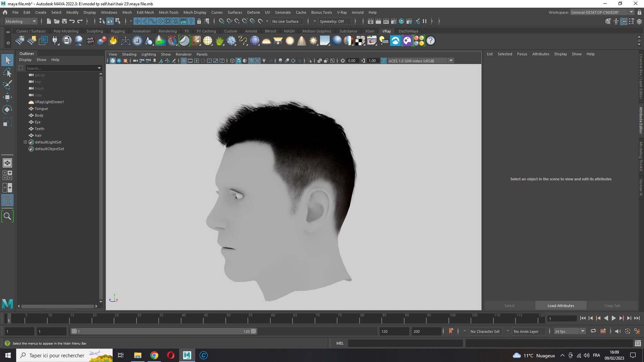This screenshot has width=644, height=362.
Task: Click the V-Ray dome light shelf icon
Action: tap(266, 41)
